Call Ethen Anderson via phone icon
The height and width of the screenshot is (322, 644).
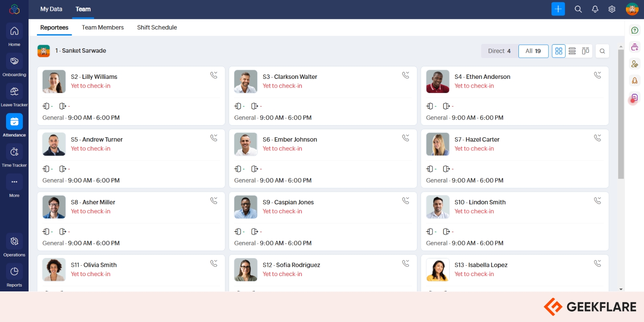point(598,75)
